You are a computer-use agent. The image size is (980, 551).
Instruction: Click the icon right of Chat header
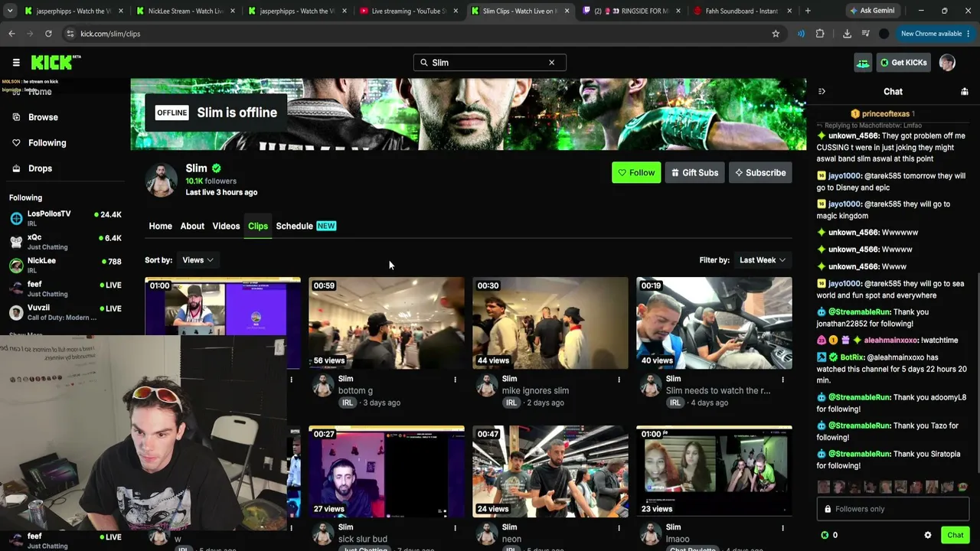pyautogui.click(x=964, y=92)
